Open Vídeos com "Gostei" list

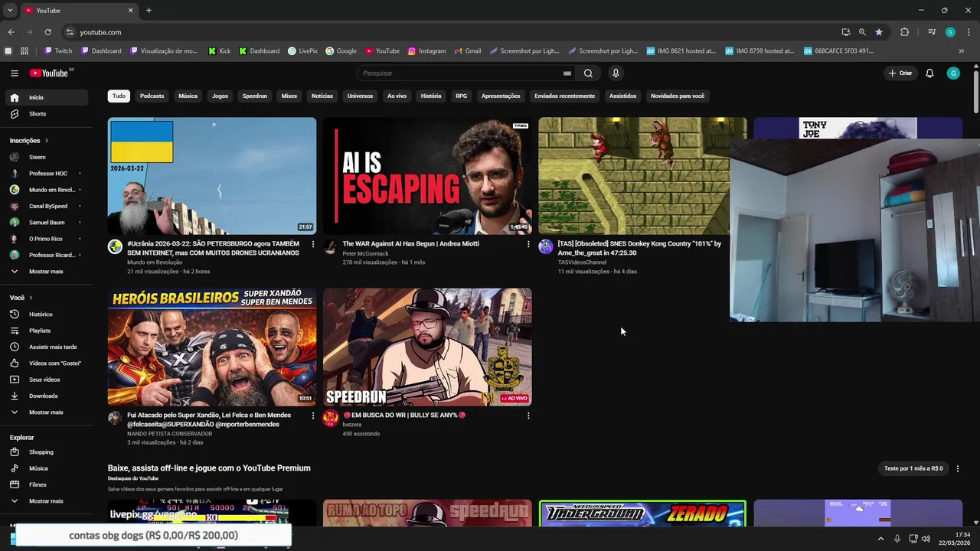(47, 364)
